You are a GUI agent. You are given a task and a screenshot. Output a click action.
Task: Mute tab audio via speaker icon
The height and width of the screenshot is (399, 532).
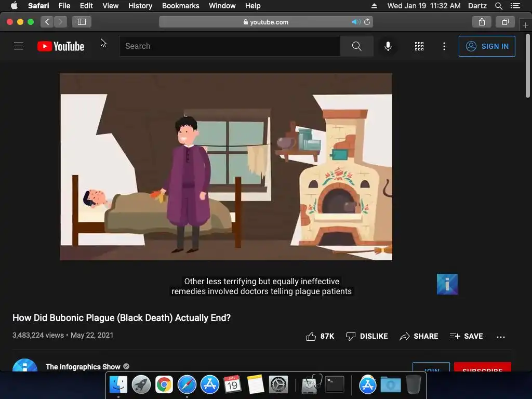pos(355,22)
